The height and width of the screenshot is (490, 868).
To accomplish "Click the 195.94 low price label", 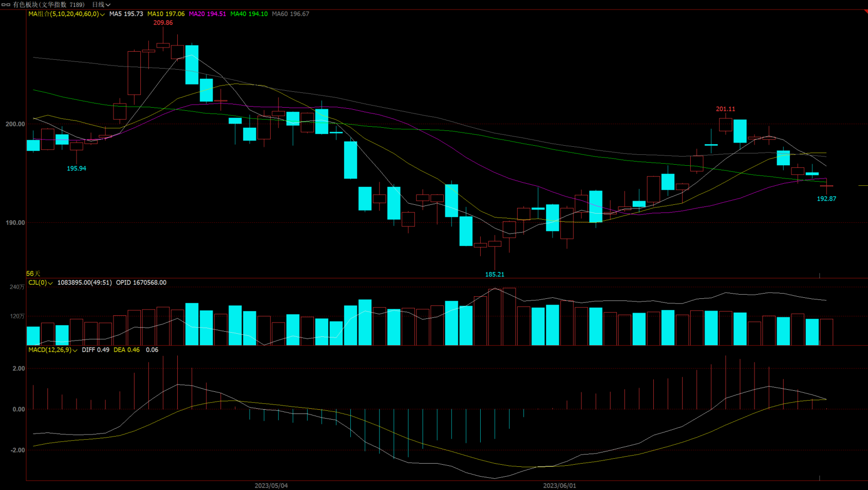I will point(77,168).
